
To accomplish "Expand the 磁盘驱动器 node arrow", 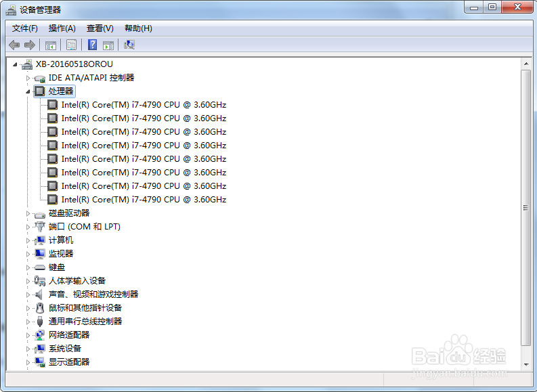I will click(x=28, y=213).
